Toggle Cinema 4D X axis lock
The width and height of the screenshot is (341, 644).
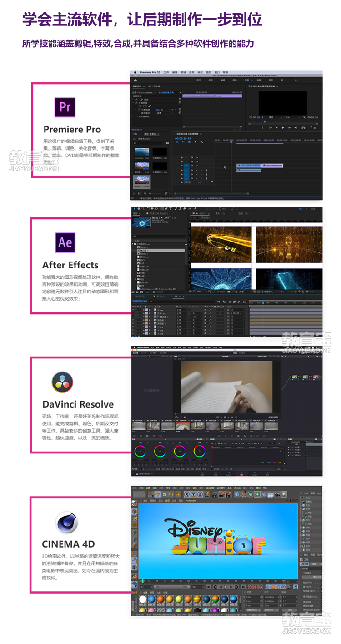pos(187,494)
